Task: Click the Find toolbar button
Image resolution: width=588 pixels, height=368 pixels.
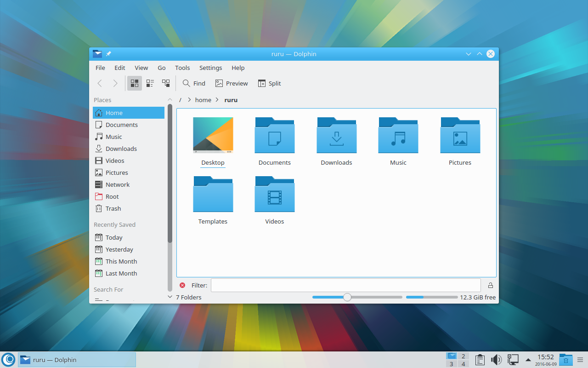Action: [x=194, y=83]
